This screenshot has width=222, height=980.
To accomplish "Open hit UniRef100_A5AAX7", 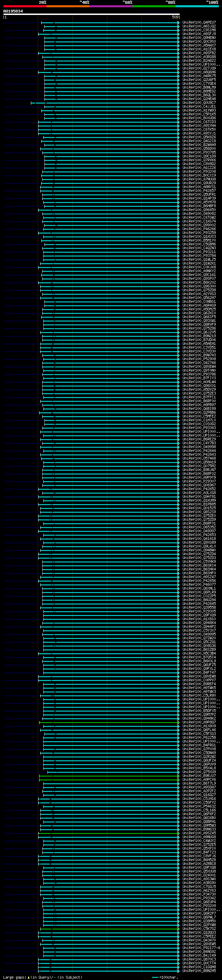I will click(x=199, y=45).
